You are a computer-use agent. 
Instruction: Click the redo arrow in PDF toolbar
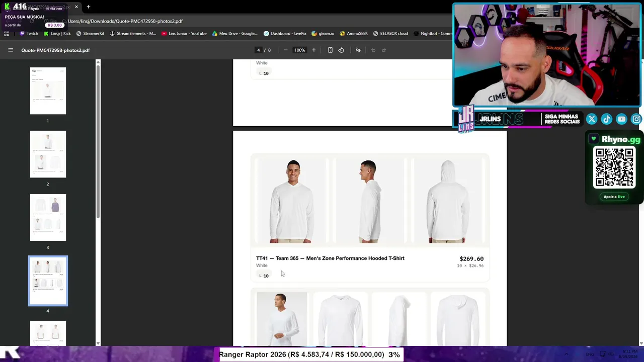tap(384, 50)
